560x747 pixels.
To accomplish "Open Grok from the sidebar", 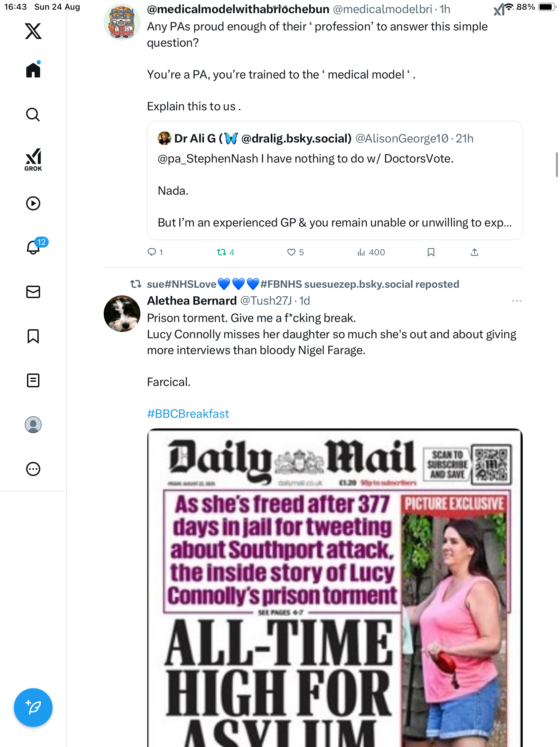I will point(33,159).
